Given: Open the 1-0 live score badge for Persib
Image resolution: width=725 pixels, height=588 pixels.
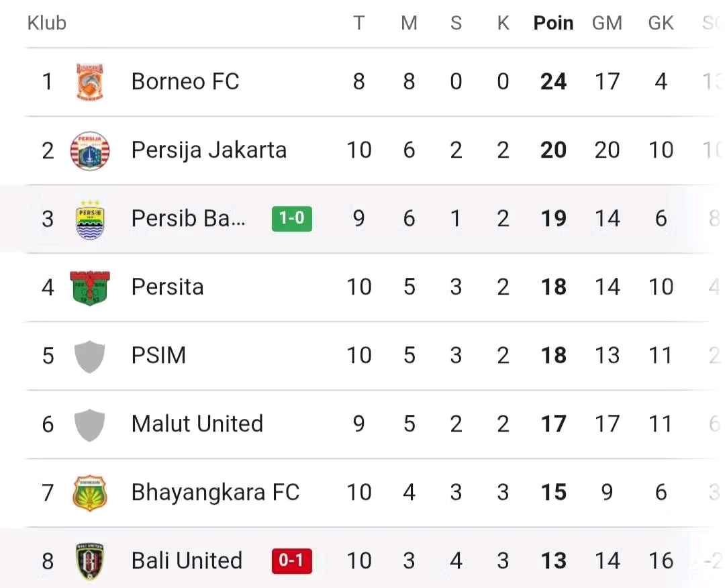Looking at the screenshot, I should click(x=291, y=218).
